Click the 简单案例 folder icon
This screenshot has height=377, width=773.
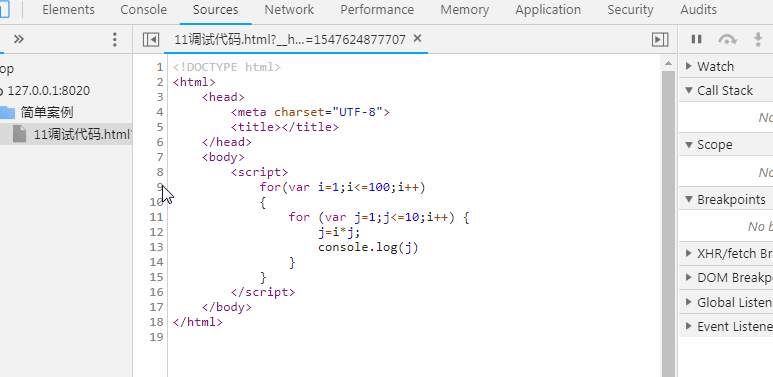pos(7,112)
